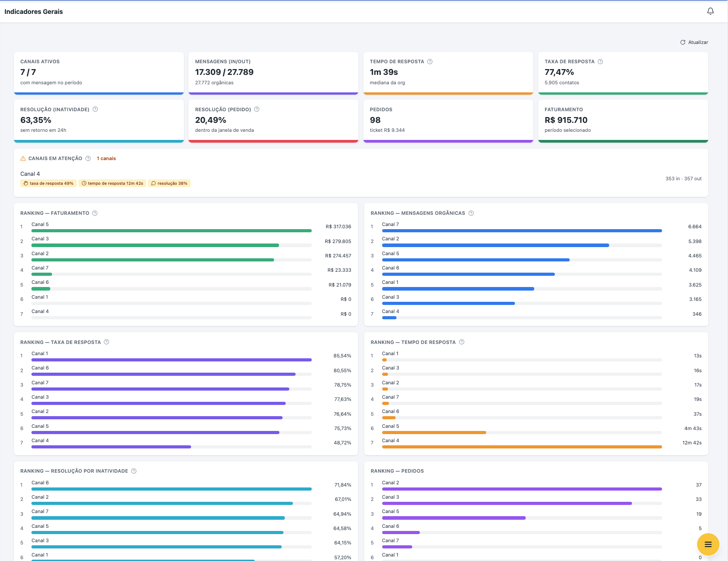Click the '346' value for Canal 4 messages
This screenshot has width=728, height=561.
697,314
